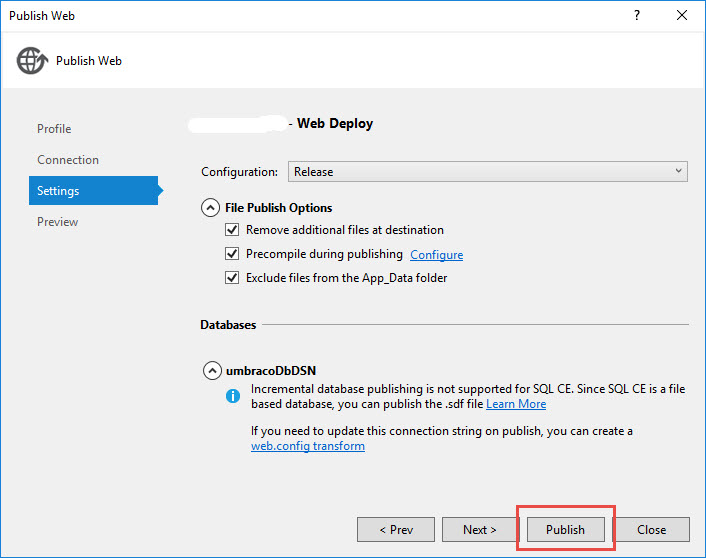Click the blue info icon under umbracoDbDSN
706x558 pixels.
(x=232, y=396)
